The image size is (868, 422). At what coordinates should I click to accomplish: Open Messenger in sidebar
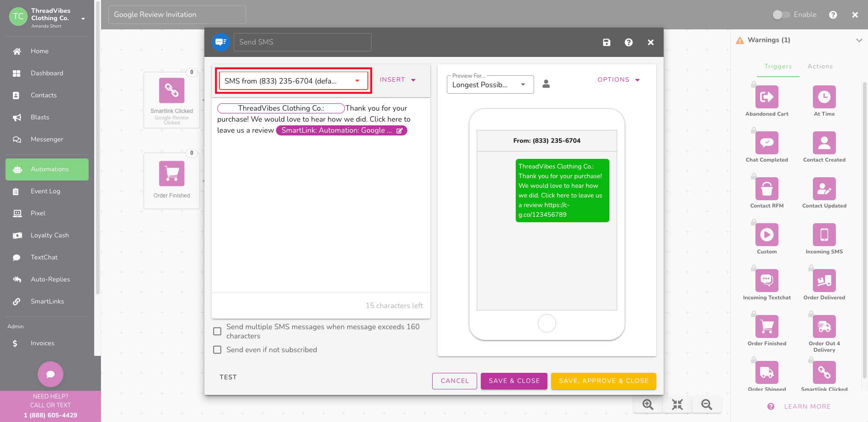[x=47, y=139]
